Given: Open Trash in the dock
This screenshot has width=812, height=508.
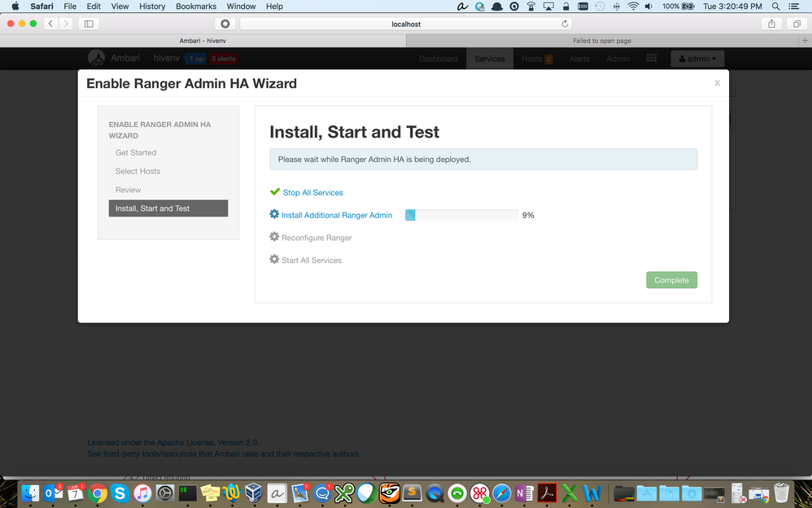Looking at the screenshot, I should 781,493.
